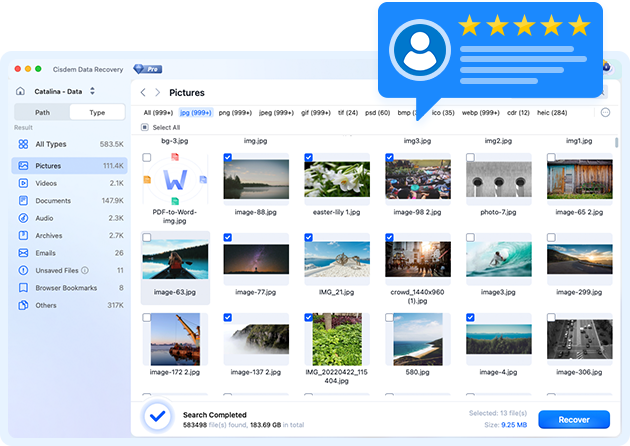The height and width of the screenshot is (446, 630).
Task: Filter by heic (284) files
Action: (x=552, y=113)
